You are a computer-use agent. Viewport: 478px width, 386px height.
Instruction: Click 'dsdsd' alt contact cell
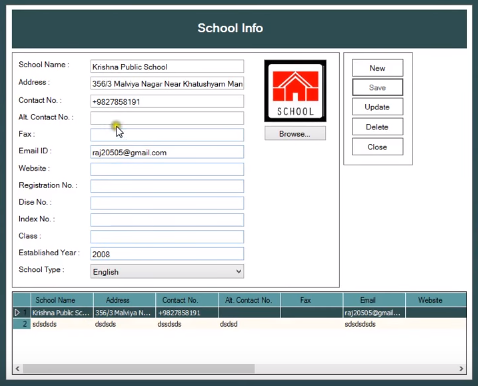249,324
